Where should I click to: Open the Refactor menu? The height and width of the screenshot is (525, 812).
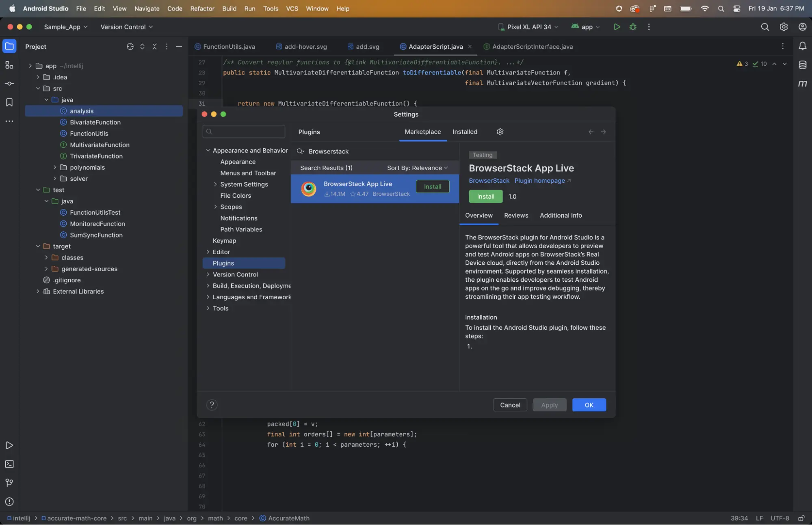click(x=202, y=9)
